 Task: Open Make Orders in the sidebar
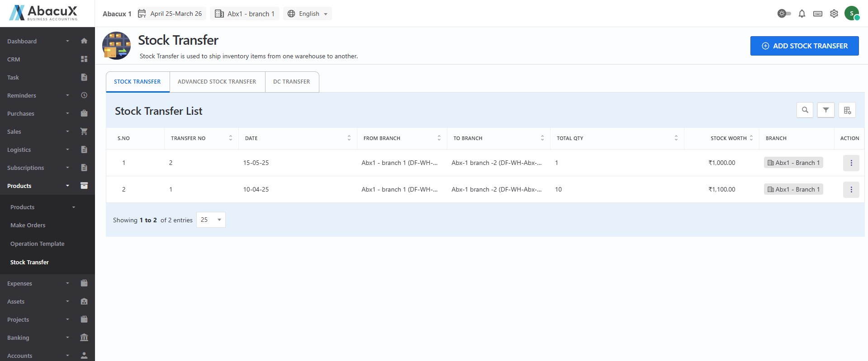[28, 225]
